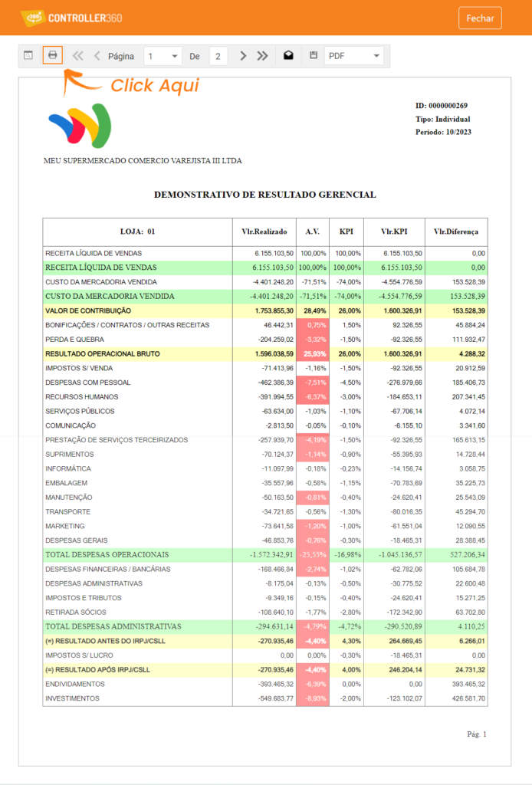The image size is (532, 785).
Task: Select the PRESTAÇÃO DE SERVIÇOS TERCEIRIZADOS row
Action: 264,440
